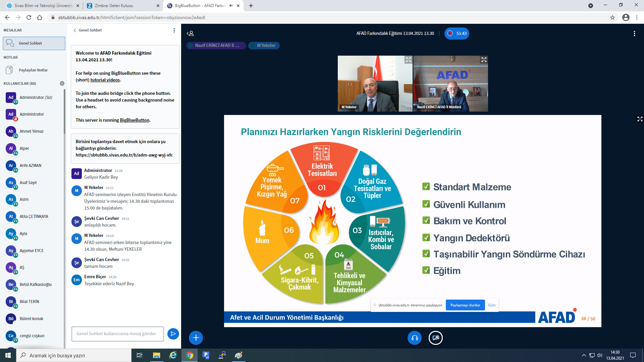644x362 pixels.
Task: Select the M Yekeler talking indicator
Action: pos(264,46)
